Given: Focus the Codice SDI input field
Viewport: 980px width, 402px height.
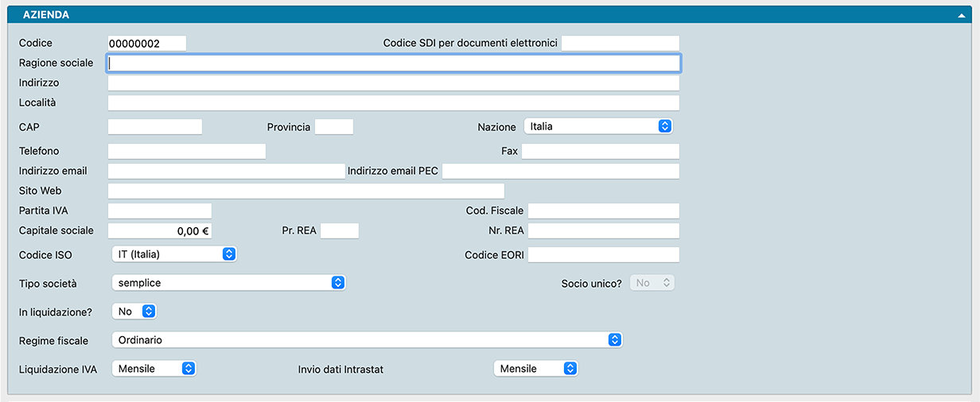Looking at the screenshot, I should [x=620, y=43].
